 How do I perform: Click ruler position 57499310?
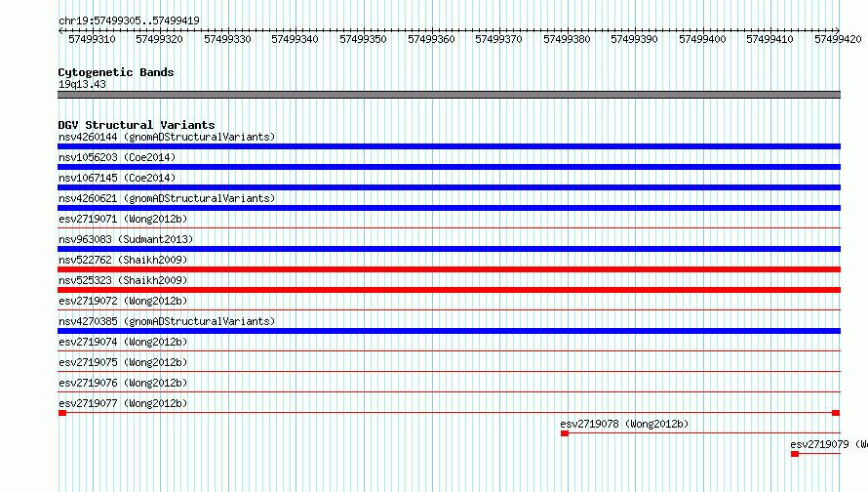[92, 39]
